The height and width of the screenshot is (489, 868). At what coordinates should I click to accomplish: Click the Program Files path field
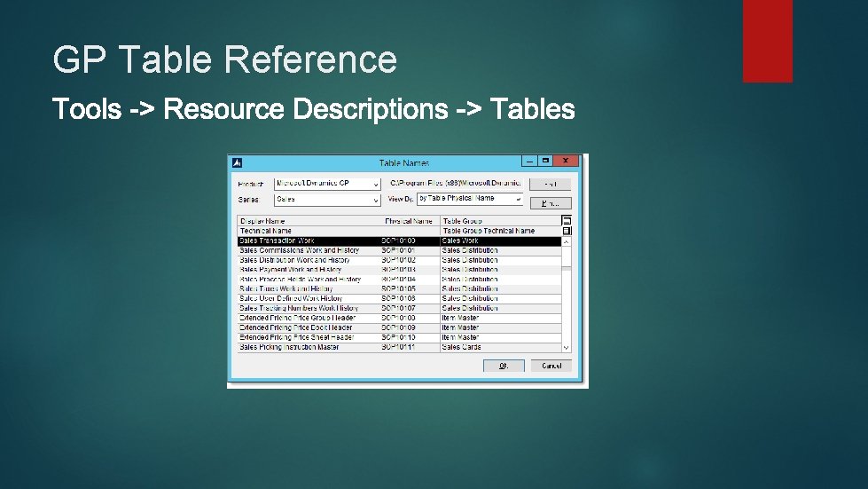click(455, 184)
